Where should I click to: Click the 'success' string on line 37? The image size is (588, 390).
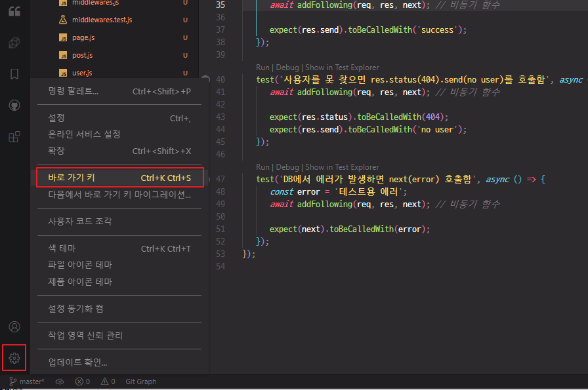[437, 30]
